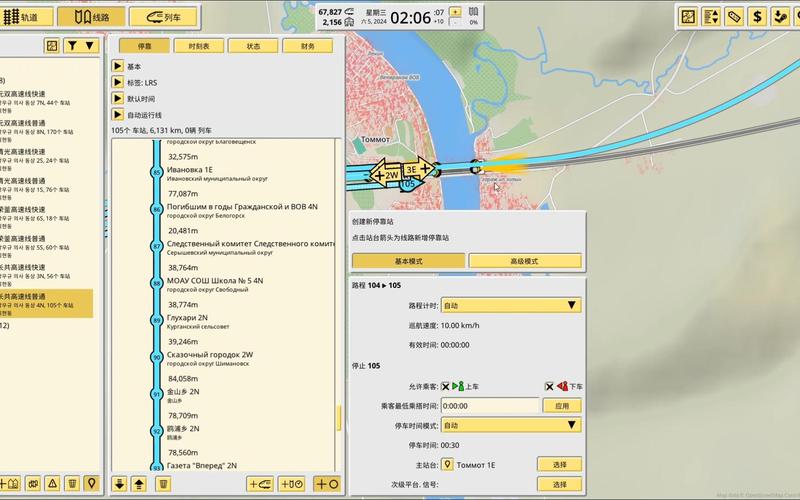Select stop Сказочный городок 2W
Viewport: 800px width, 500px height.
click(210, 355)
